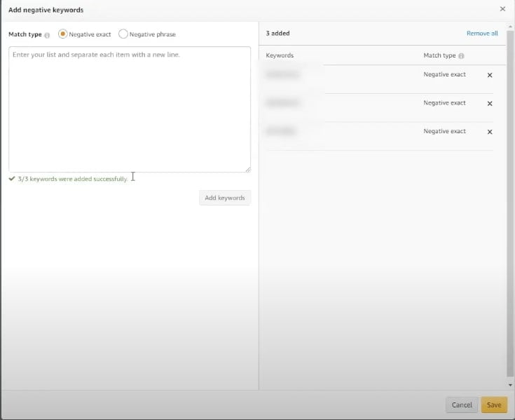Click the Match type info icon beside radios

(x=48, y=35)
